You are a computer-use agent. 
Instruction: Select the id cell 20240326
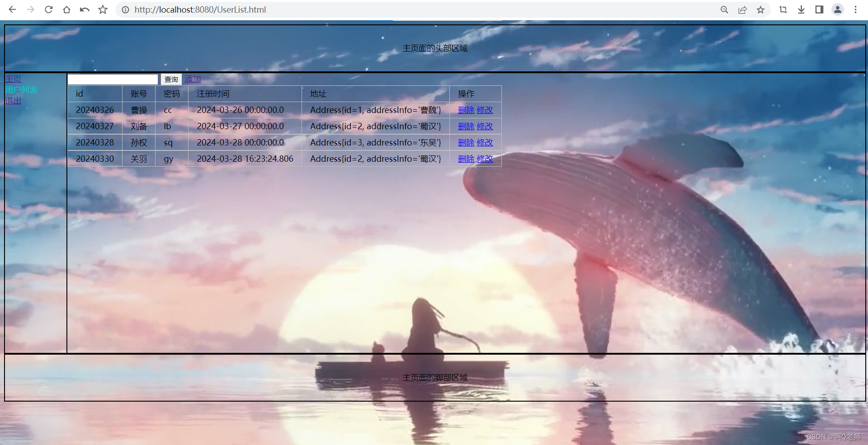[95, 110]
